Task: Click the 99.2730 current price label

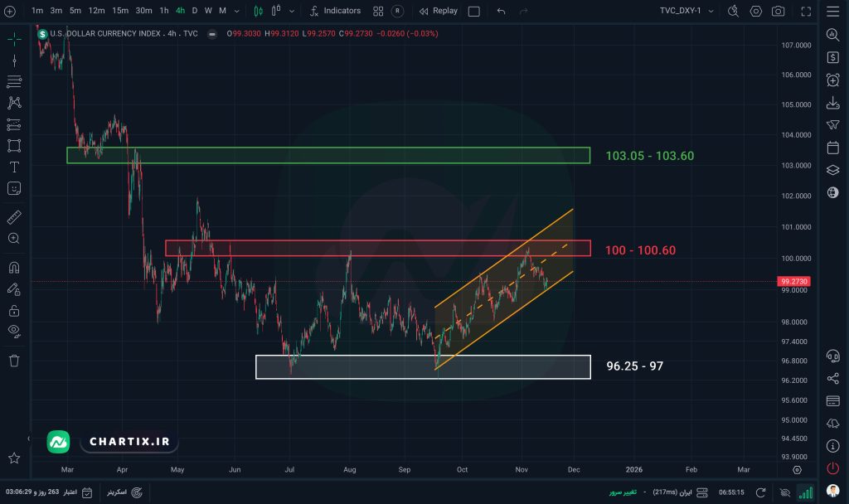Action: (794, 282)
